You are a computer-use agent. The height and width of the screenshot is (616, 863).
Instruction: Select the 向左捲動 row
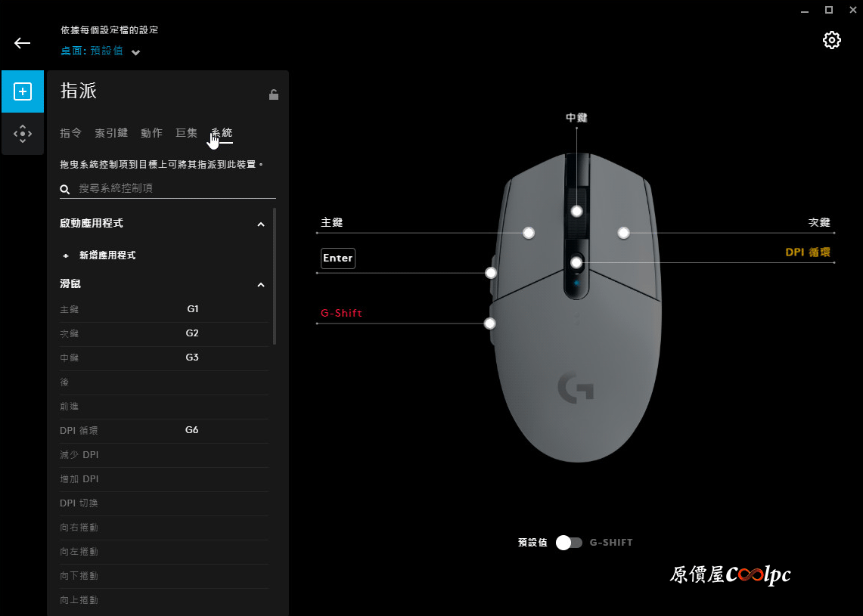(164, 552)
